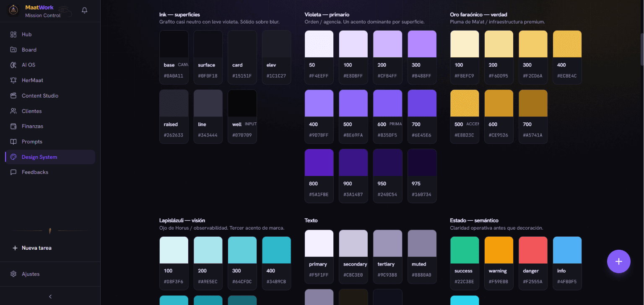Pick Oro 300 #F2CD6A swatch
Viewport: 644px width, 305px height.
(533, 57)
